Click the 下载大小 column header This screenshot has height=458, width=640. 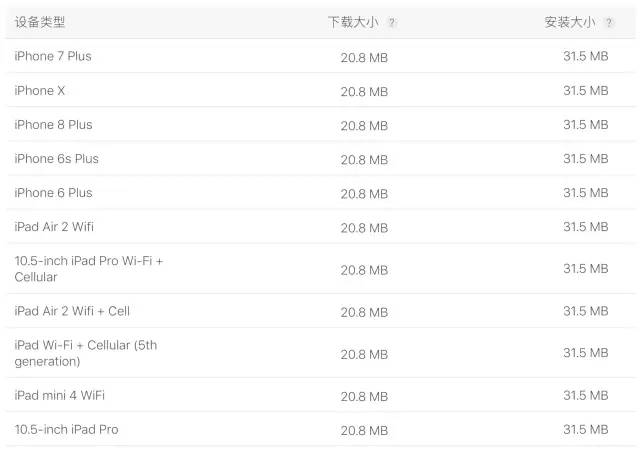click(x=353, y=22)
